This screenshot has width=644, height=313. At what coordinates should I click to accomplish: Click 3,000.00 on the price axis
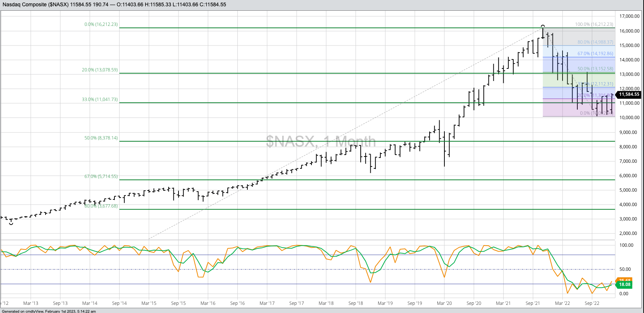click(629, 219)
